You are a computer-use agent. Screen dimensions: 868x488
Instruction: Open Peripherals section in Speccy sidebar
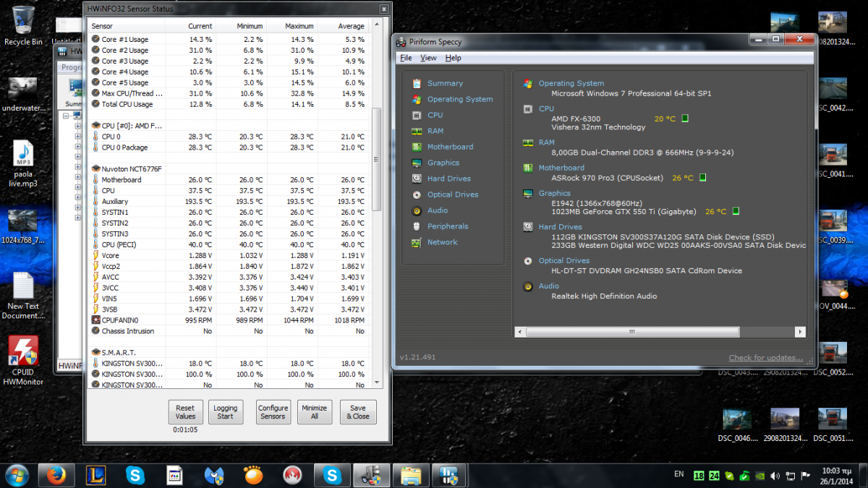click(x=447, y=226)
